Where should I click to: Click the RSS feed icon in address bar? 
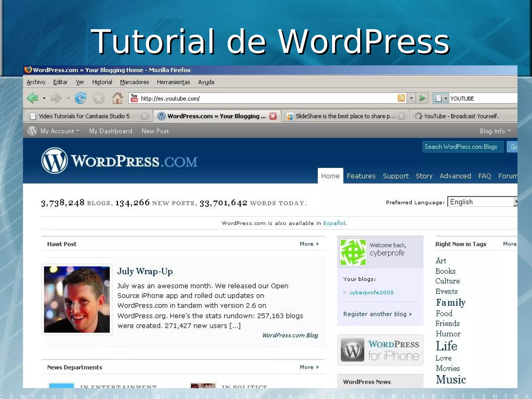pos(401,98)
